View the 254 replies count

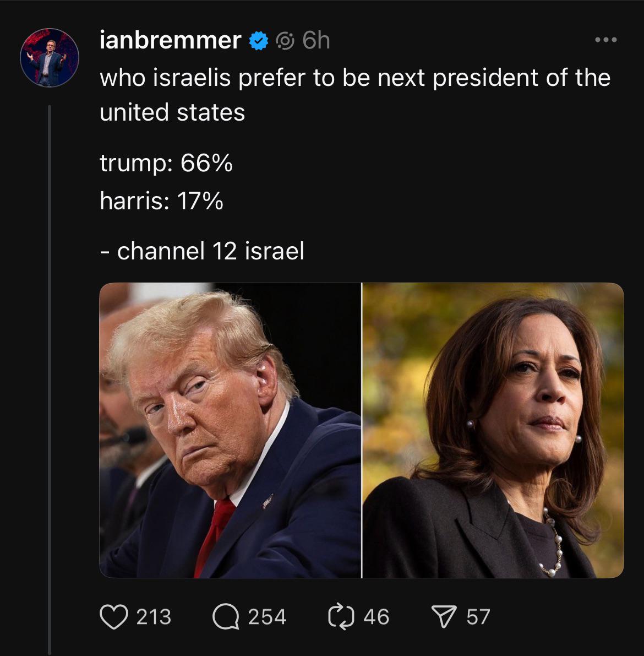[268, 617]
